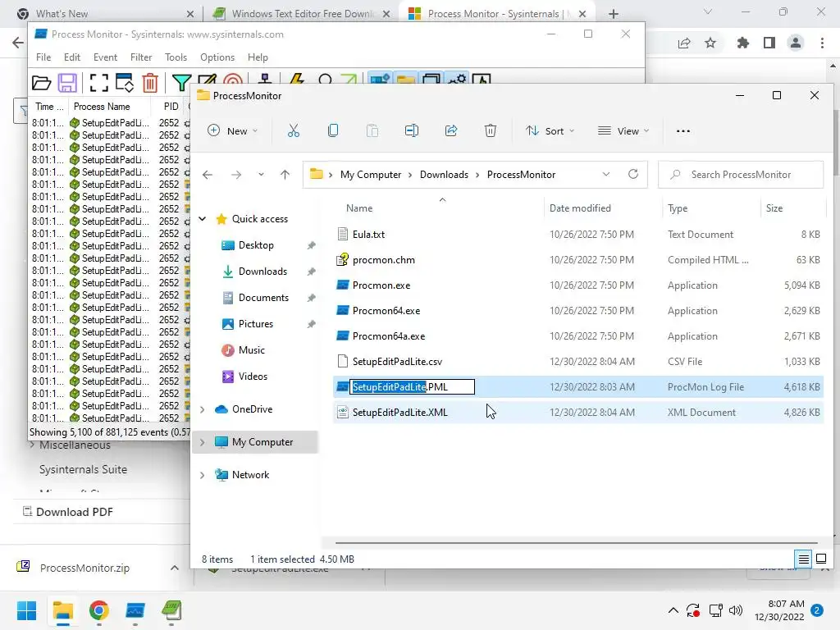This screenshot has width=840, height=630.
Task: Open Pictures in Quick access
Action: click(x=256, y=324)
